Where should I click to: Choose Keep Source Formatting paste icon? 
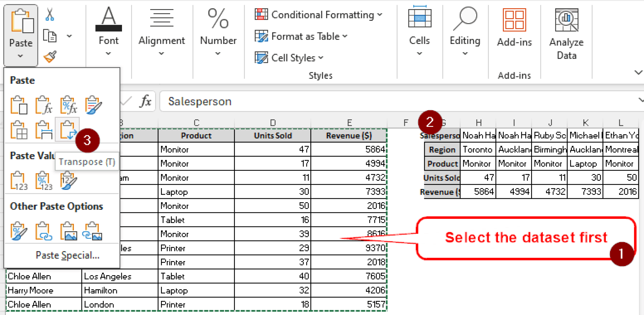coord(94,105)
